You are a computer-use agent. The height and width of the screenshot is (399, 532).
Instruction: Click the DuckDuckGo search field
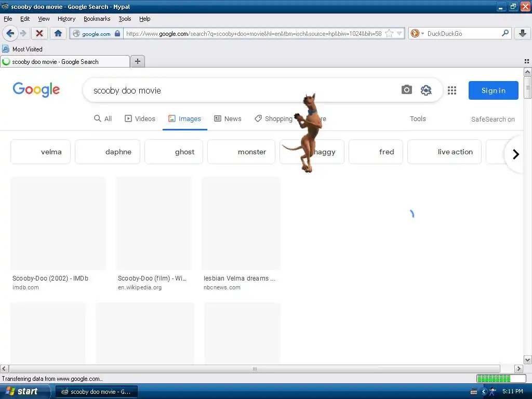(462, 34)
